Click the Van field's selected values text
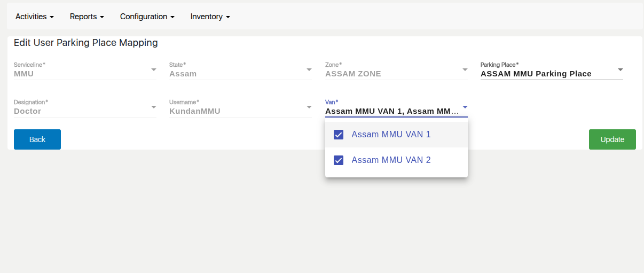Screen dimensions: 644x273 [x=392, y=111]
